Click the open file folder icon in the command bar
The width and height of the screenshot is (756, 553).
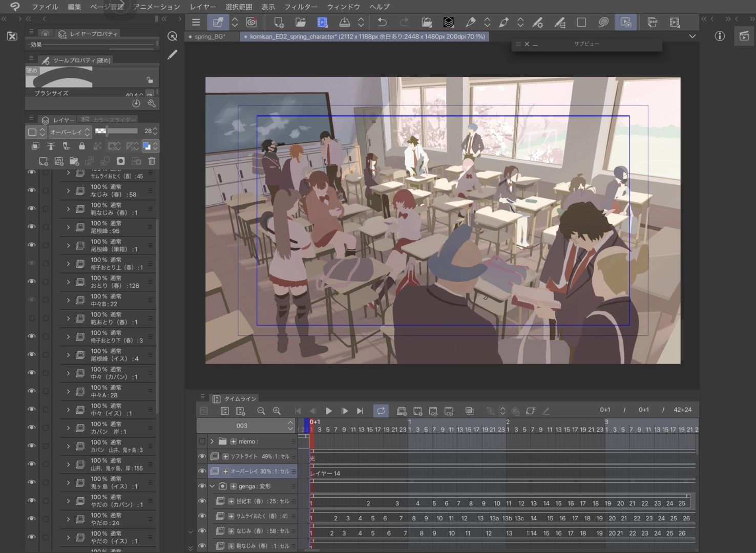[300, 22]
